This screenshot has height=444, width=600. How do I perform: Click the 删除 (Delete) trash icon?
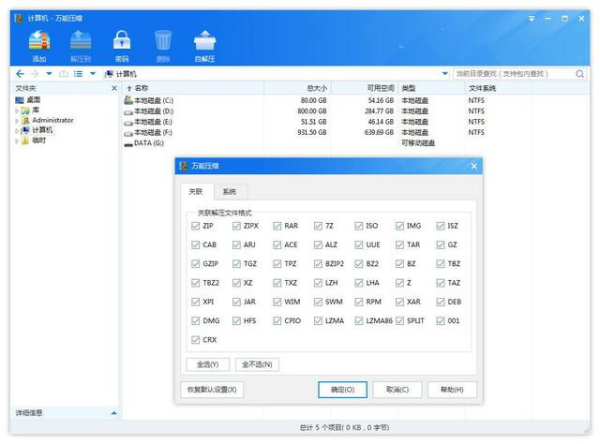coord(163,40)
